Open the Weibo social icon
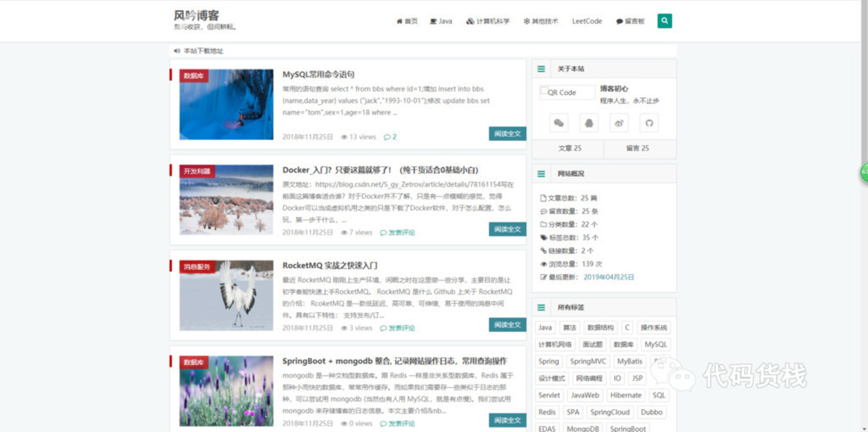The image size is (868, 432). coord(619,123)
